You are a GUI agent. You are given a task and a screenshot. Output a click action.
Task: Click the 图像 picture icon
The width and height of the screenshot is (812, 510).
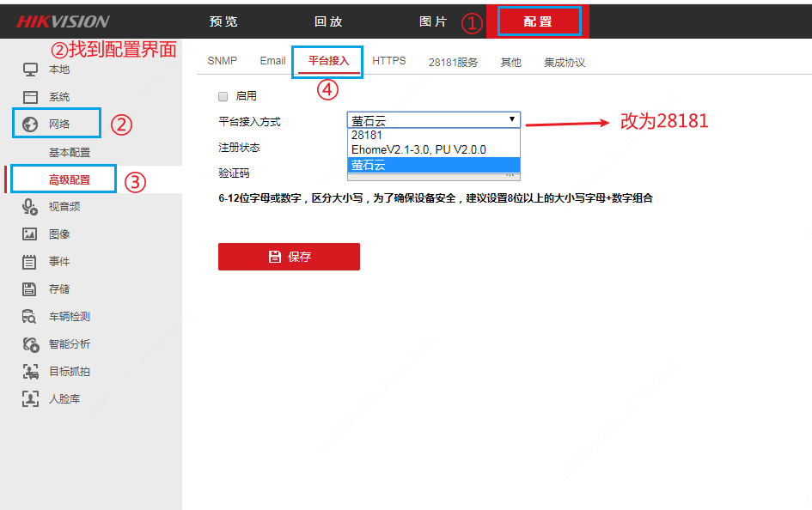point(29,234)
